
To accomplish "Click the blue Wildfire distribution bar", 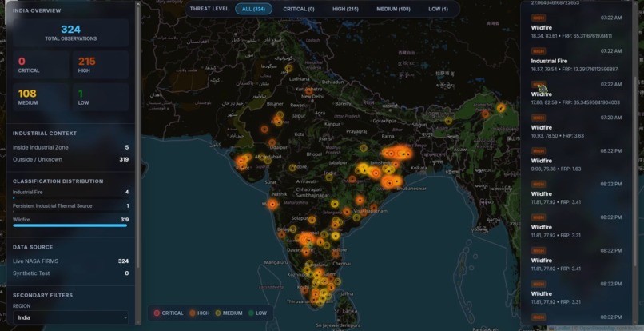I will click(x=70, y=225).
